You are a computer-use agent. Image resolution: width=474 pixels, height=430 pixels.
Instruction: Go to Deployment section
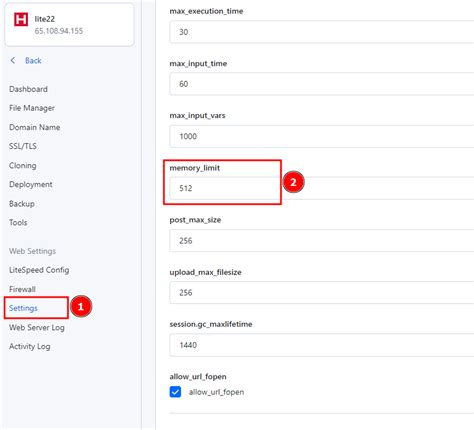pos(31,184)
